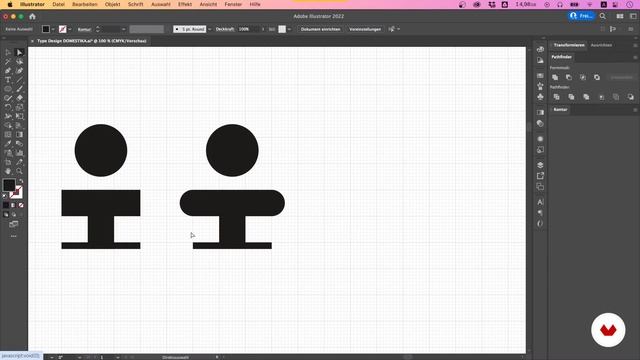Select the Direct Selection tool
The width and height of the screenshot is (640, 360).
[19, 52]
